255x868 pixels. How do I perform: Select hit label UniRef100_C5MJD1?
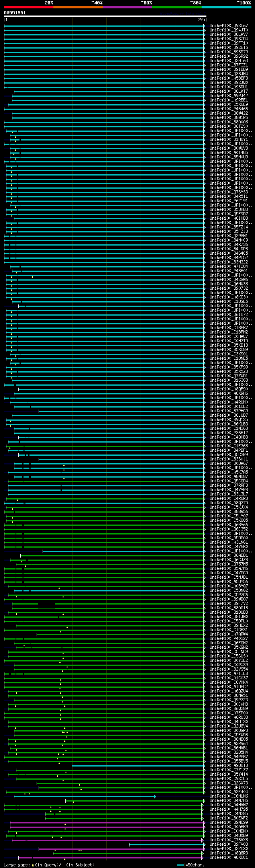point(229,577)
